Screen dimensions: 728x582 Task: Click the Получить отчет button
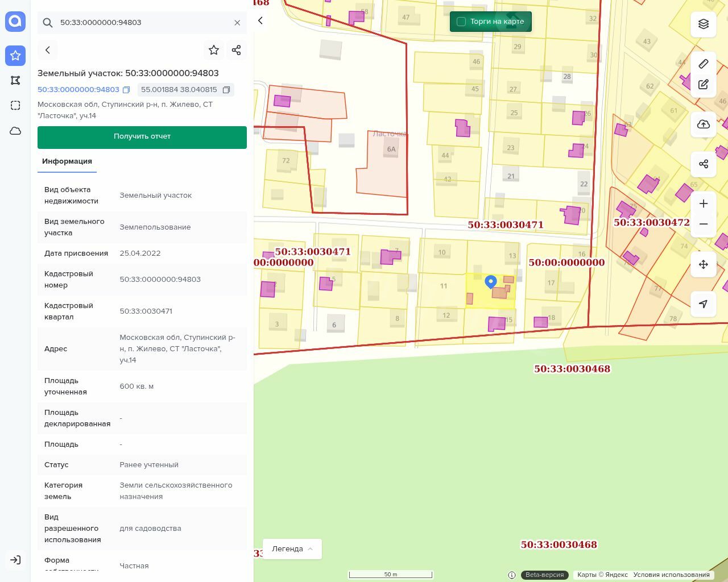coord(142,137)
